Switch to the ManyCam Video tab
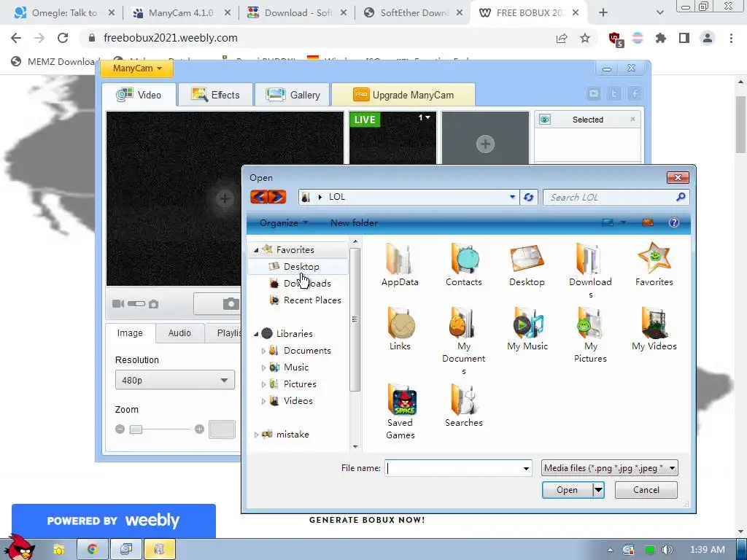The height and width of the screenshot is (560, 747). 139,95
